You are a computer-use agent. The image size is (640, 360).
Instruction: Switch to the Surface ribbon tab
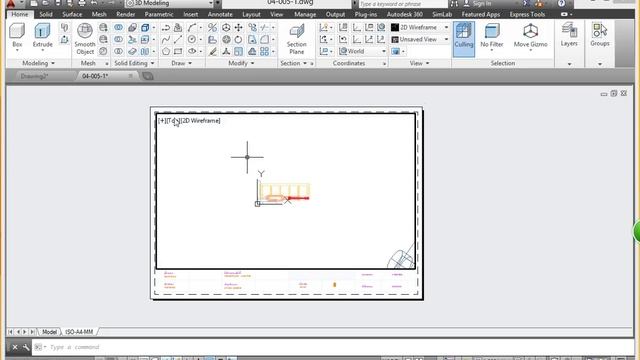[72, 14]
